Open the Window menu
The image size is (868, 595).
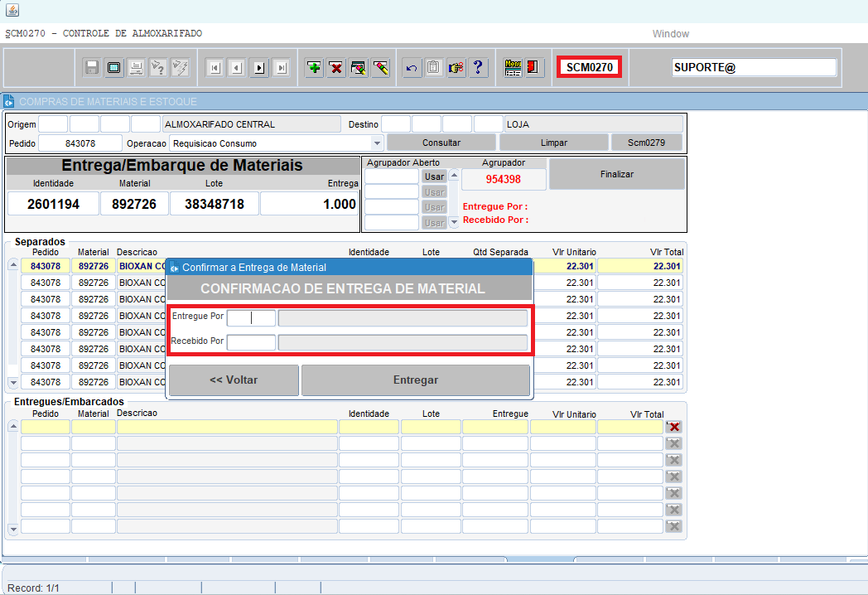(670, 34)
